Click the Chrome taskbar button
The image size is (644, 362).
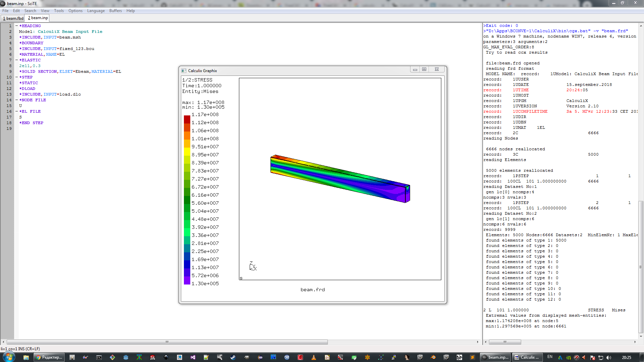pyautogui.click(x=49, y=357)
